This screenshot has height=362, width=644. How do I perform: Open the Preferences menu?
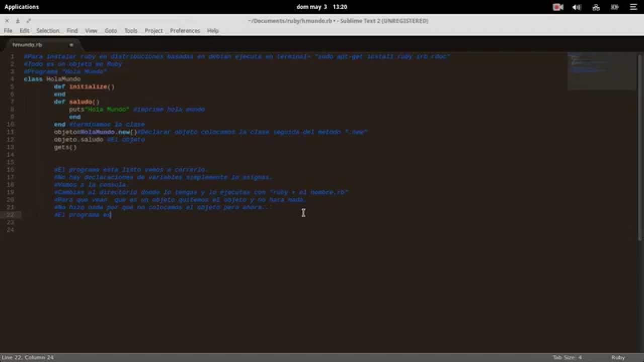(185, 31)
